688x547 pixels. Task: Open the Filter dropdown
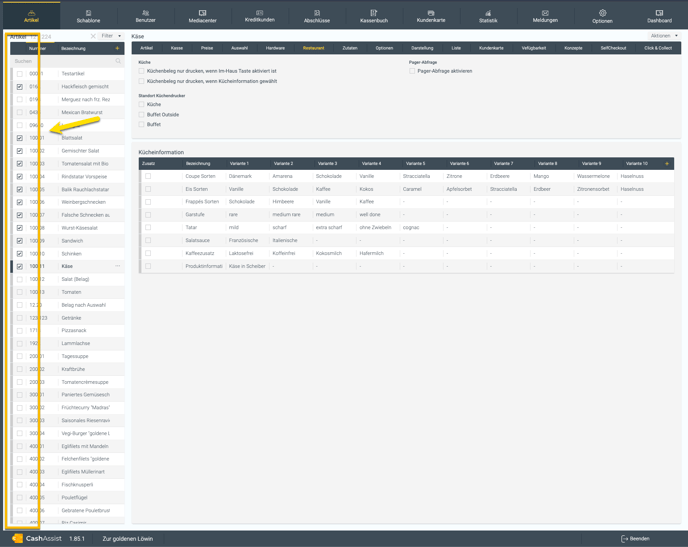110,36
